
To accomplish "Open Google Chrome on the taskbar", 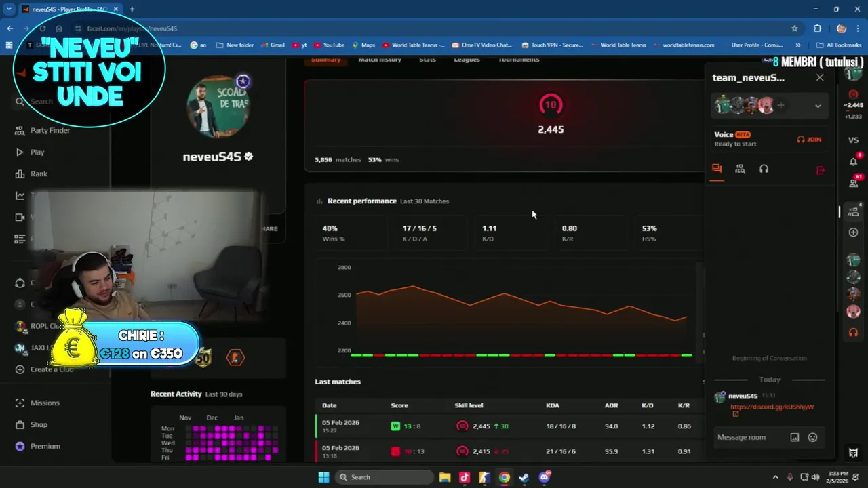I will coord(504,477).
